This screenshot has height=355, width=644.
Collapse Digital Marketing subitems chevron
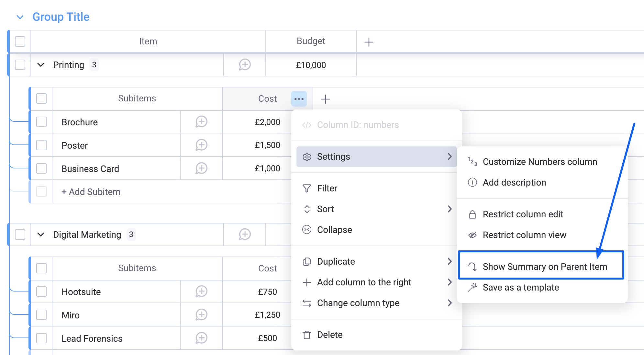[41, 235]
